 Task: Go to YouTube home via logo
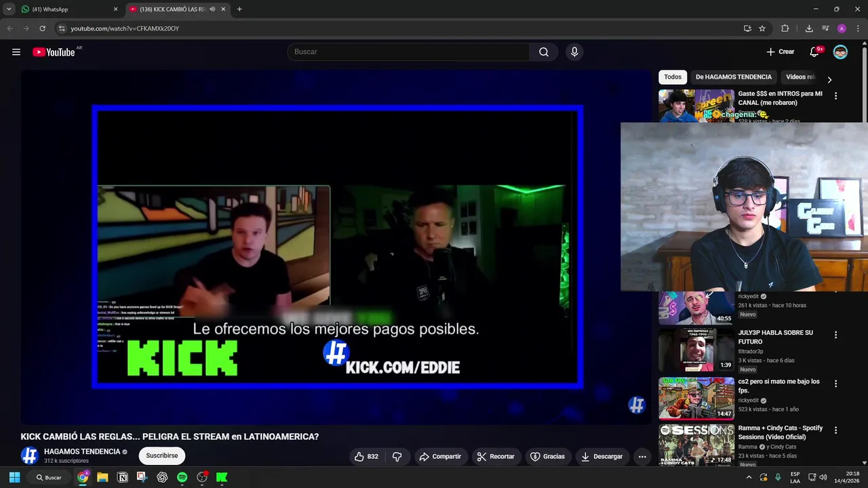(x=54, y=52)
